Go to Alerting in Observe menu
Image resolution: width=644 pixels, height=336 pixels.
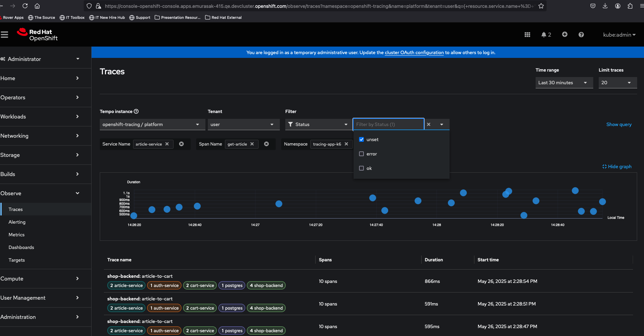17,222
